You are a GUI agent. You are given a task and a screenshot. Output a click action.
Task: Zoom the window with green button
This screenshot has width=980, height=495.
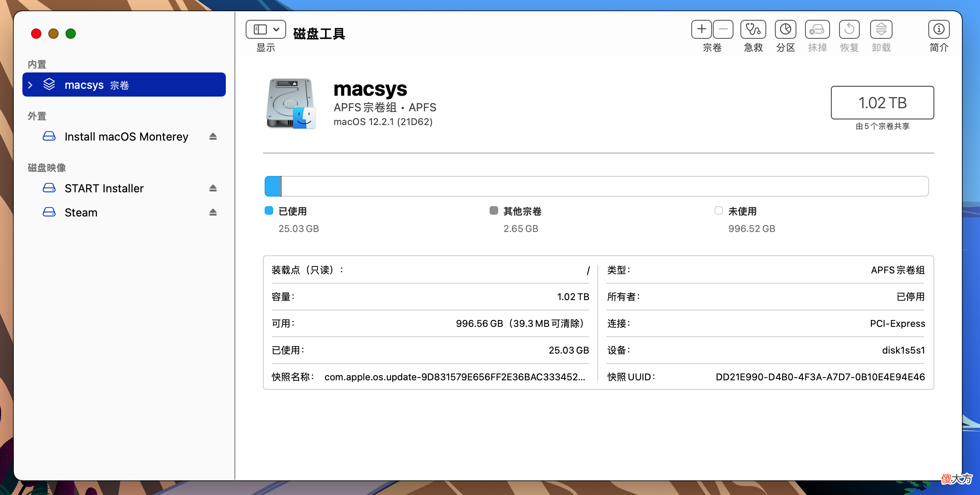(71, 34)
